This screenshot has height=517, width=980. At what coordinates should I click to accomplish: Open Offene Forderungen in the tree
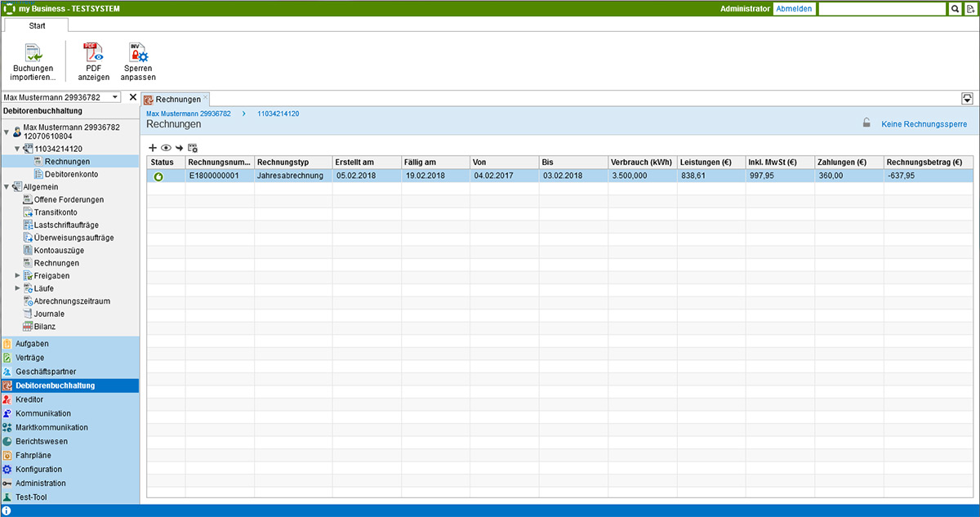[69, 199]
